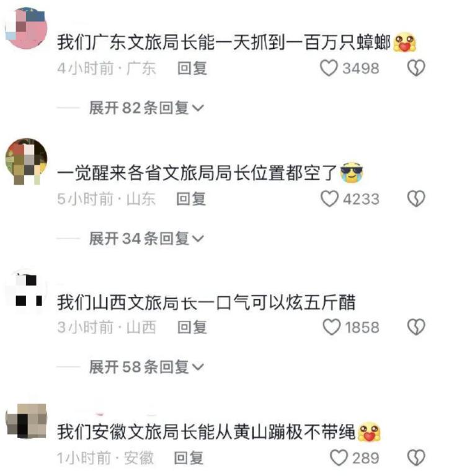This screenshot has height=476, width=449.
Task: Reply to the Shandong comment
Action: (x=192, y=199)
